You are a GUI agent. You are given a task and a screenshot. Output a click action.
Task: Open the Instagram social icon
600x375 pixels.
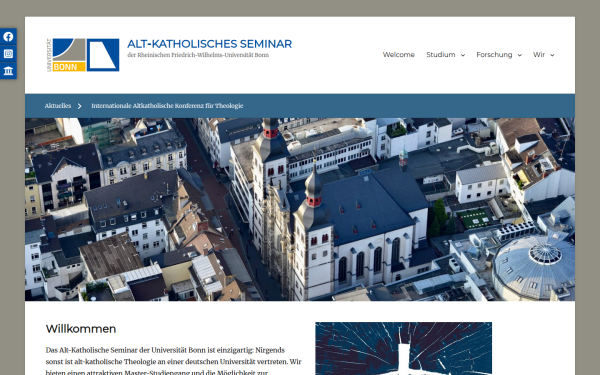point(8,54)
